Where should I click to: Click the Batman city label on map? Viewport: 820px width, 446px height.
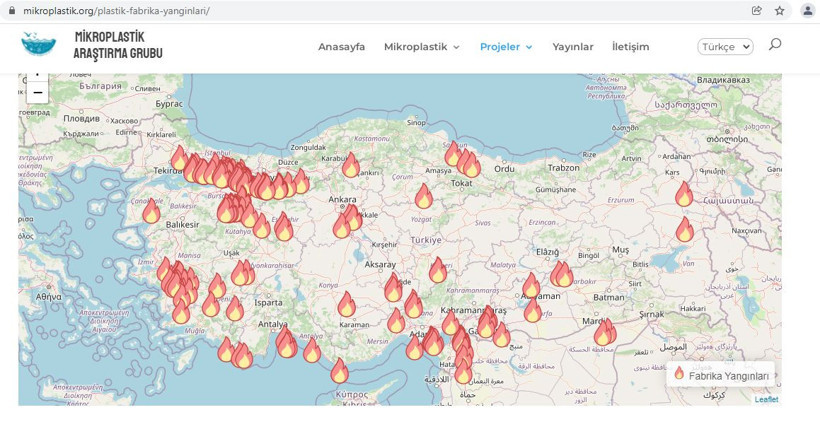click(609, 297)
